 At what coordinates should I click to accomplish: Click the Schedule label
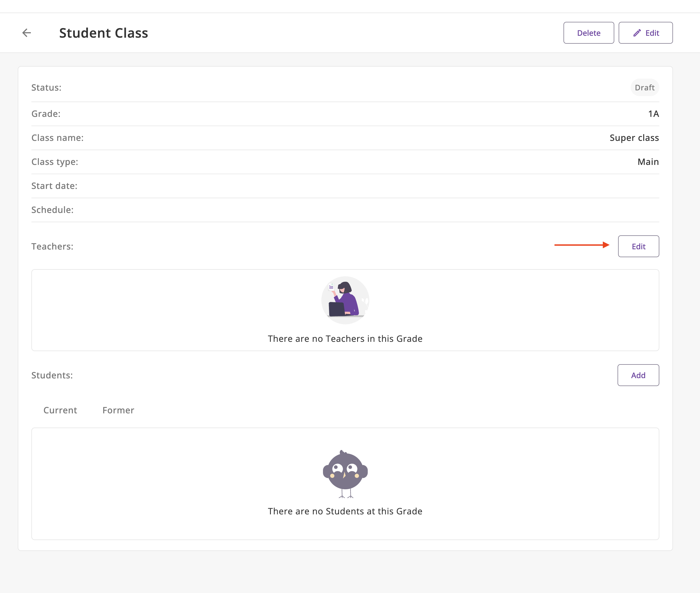52,210
